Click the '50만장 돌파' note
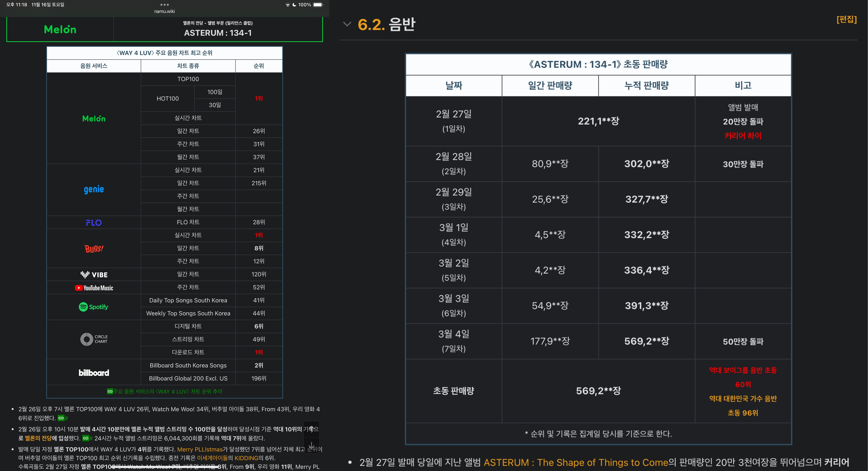 pos(743,341)
